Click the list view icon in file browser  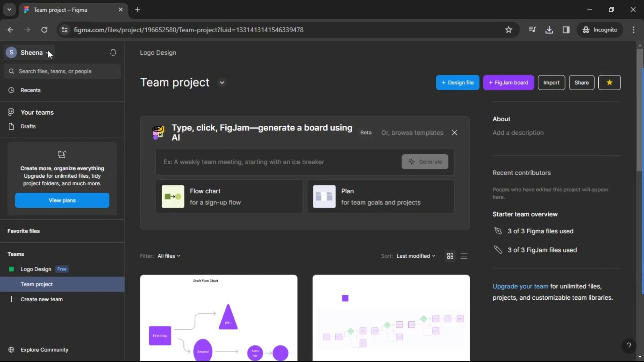(x=464, y=255)
